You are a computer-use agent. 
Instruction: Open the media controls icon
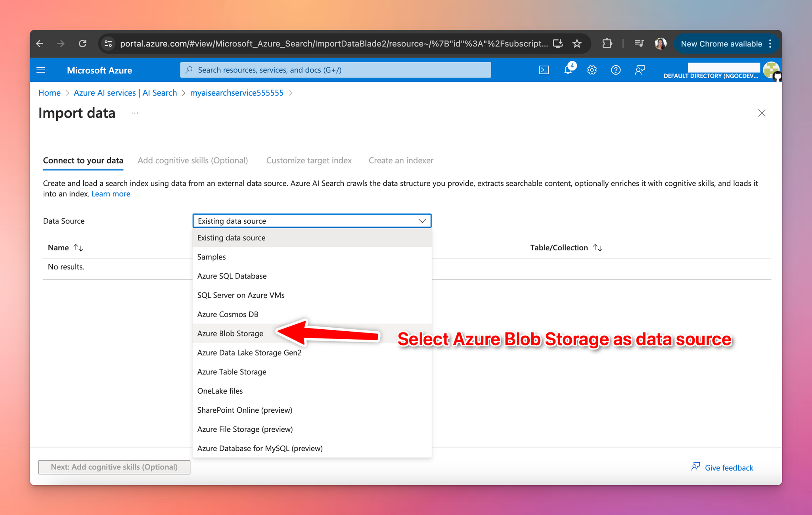[x=639, y=44]
